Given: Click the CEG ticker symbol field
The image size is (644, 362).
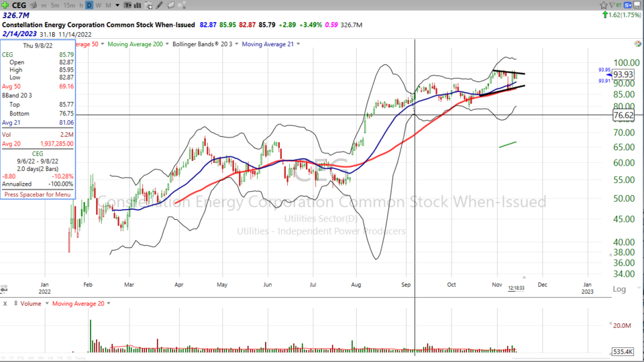Looking at the screenshot, I should [19, 5].
